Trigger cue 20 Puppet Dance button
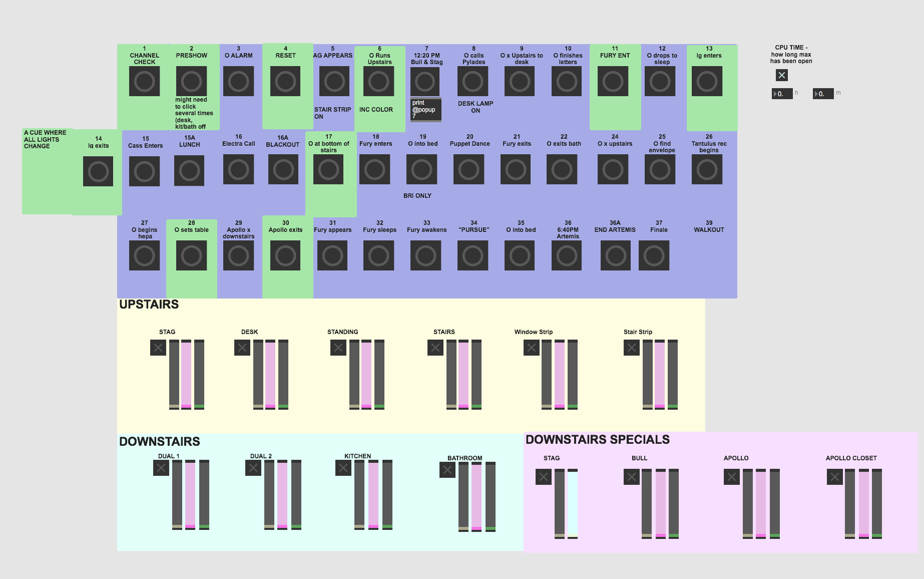The image size is (924, 579). 469,169
